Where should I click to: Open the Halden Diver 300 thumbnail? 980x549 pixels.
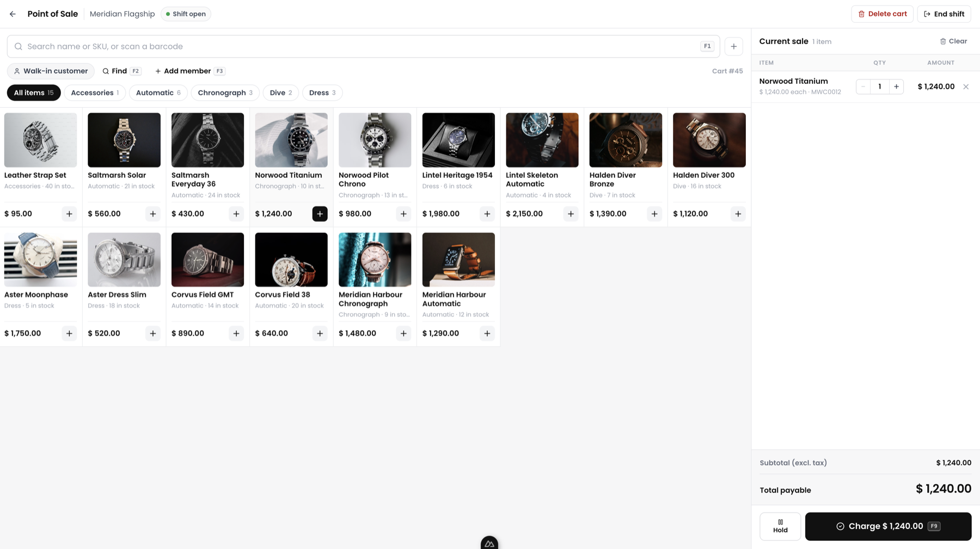(x=709, y=140)
